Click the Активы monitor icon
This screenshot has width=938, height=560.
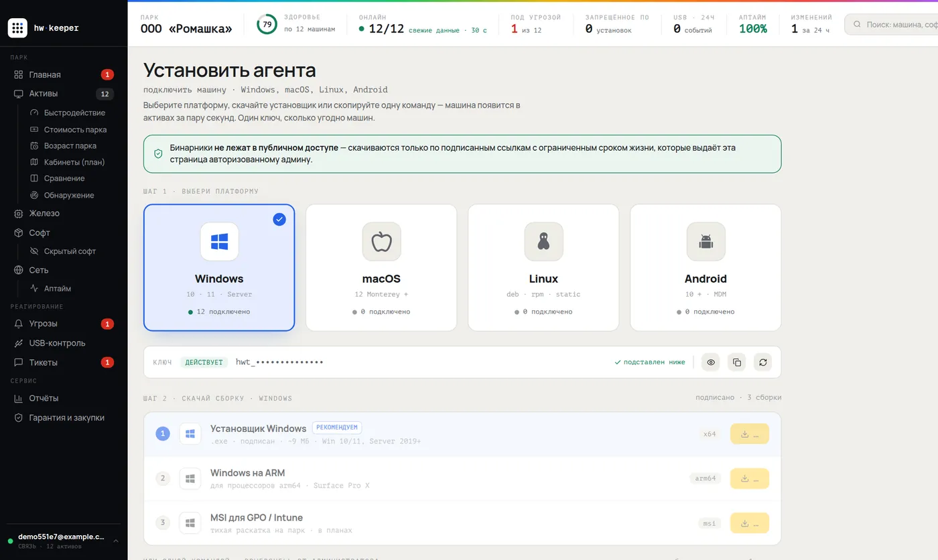tap(19, 94)
